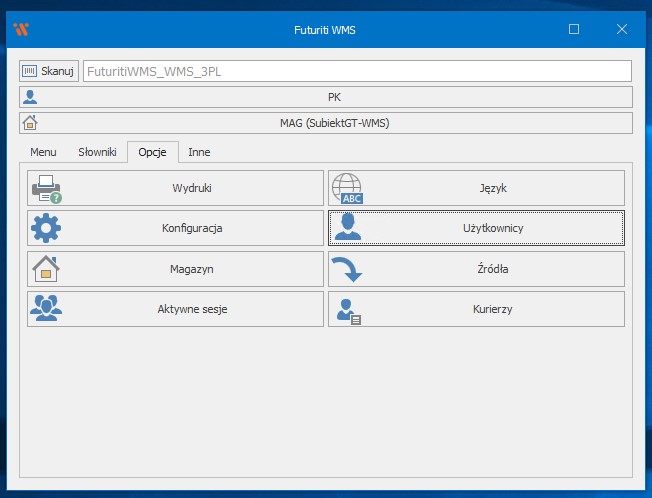
Task: Click the house icon beside Magazyn
Action: point(46,268)
